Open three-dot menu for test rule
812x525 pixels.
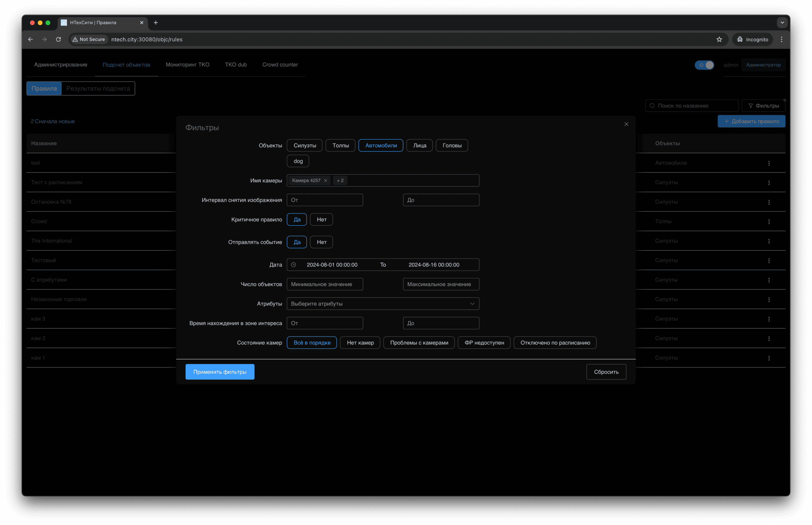[768, 163]
